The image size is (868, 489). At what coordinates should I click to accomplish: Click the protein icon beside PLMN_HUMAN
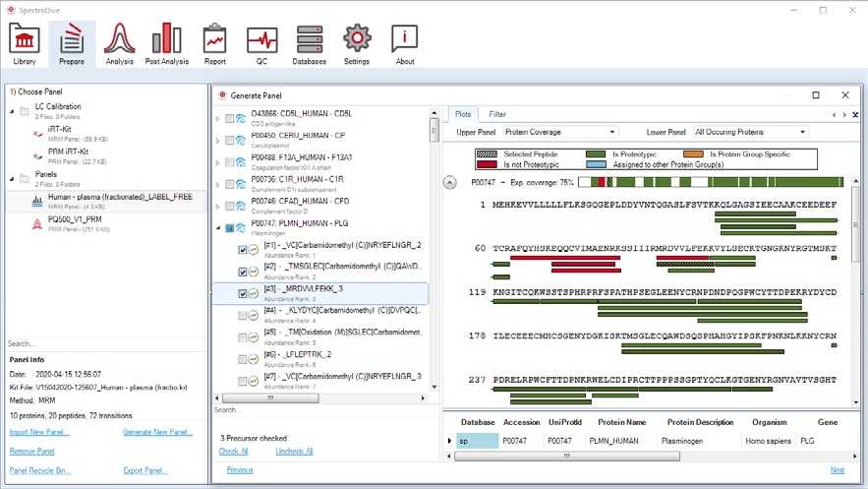click(x=241, y=227)
